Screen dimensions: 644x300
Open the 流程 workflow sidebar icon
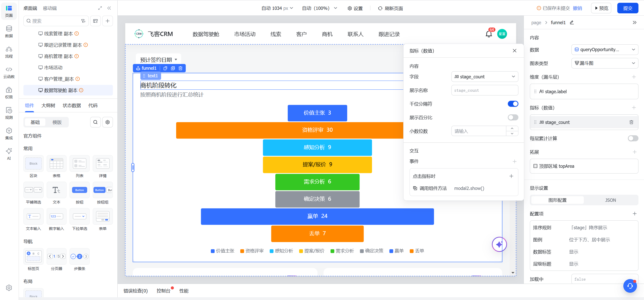(9, 52)
